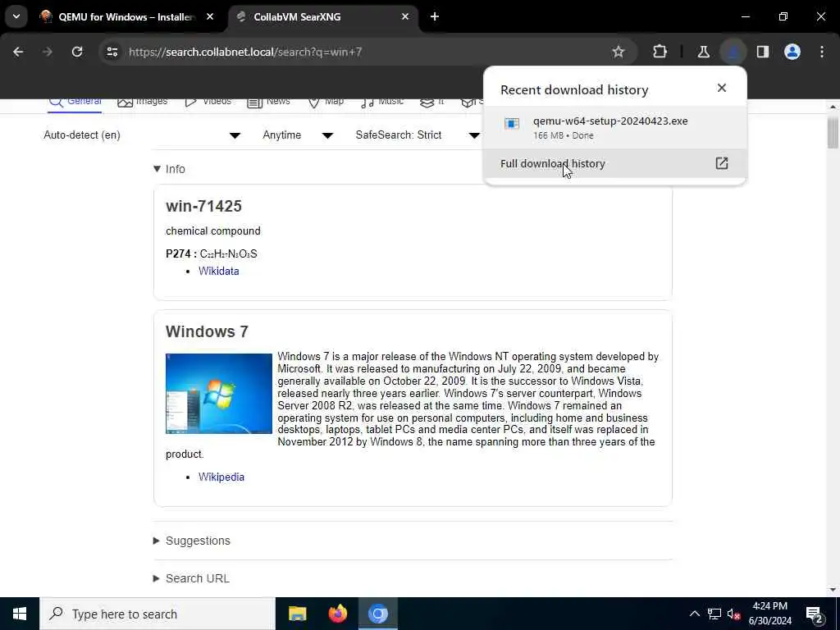Click the taskbar search box
840x630 pixels.
[x=157, y=614]
